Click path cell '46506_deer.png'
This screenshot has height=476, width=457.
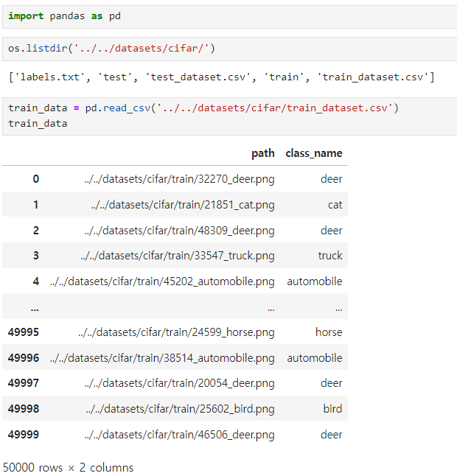179,435
